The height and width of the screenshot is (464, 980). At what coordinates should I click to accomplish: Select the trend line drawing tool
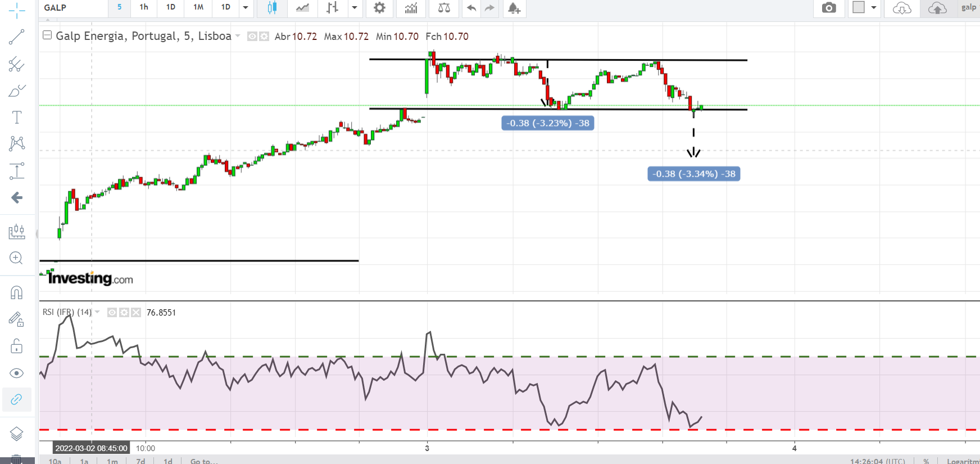[x=16, y=37]
